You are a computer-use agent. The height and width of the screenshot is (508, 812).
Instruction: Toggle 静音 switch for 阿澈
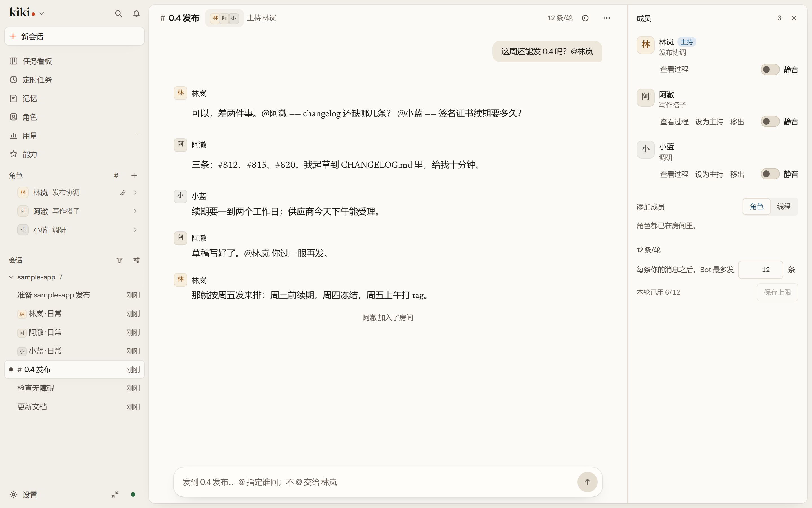pyautogui.click(x=770, y=122)
